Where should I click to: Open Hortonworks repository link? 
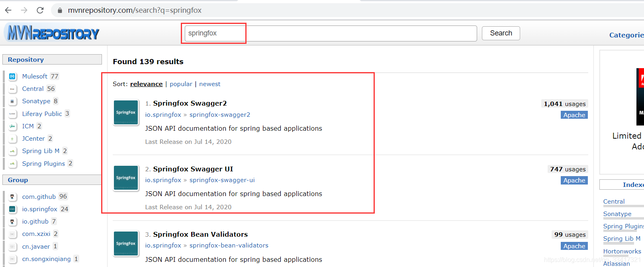[622, 251]
